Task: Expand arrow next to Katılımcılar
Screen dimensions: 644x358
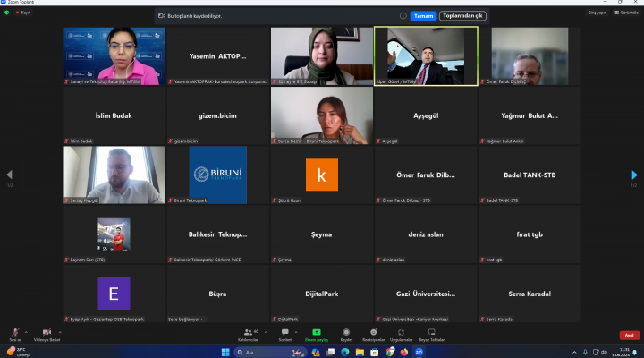Action: click(x=266, y=332)
